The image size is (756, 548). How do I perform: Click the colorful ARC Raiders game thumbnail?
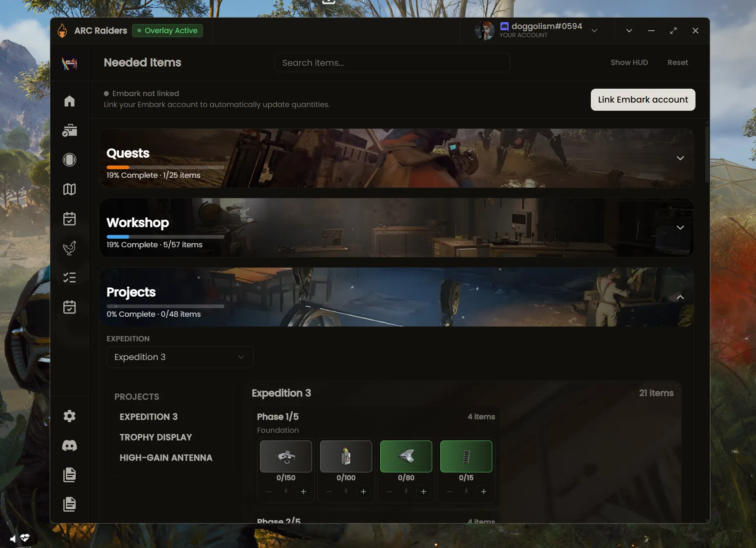(x=70, y=63)
